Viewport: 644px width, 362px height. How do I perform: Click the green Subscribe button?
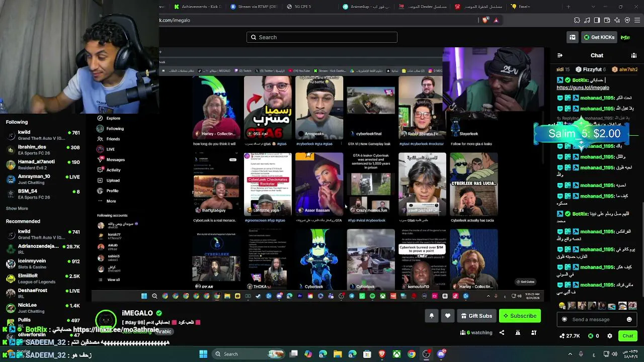[520, 316]
